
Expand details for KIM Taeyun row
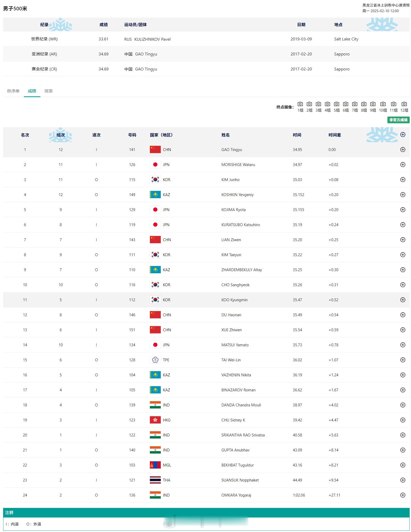[403, 255]
